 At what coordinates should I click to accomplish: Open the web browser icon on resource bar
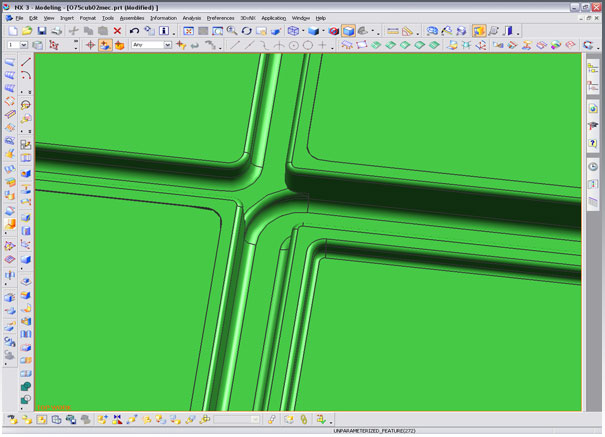pos(593,109)
